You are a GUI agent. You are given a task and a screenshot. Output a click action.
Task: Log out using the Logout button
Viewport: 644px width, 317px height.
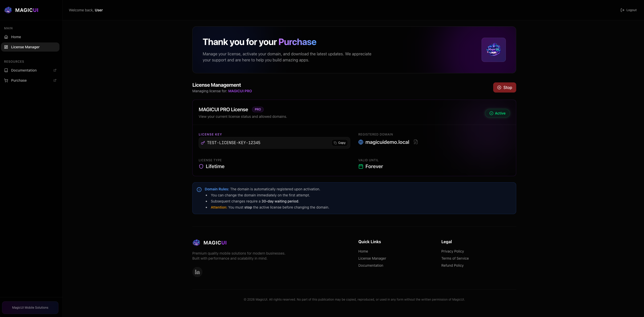[x=629, y=10]
